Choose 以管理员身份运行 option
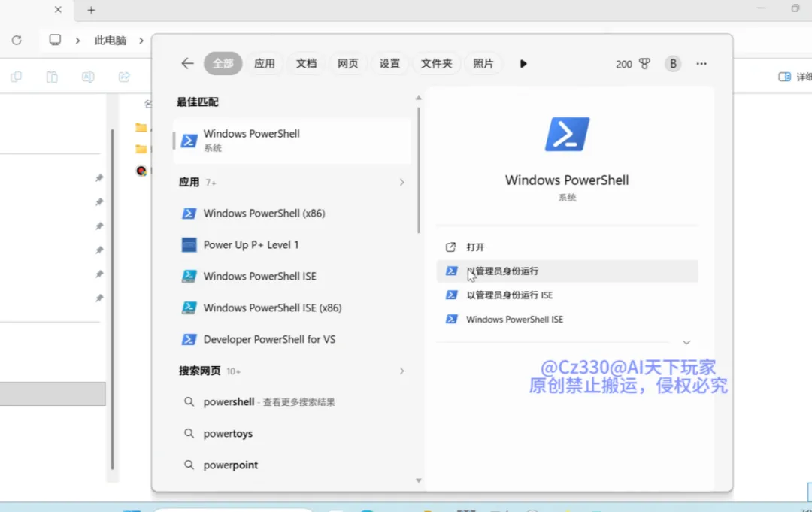 pyautogui.click(x=567, y=271)
